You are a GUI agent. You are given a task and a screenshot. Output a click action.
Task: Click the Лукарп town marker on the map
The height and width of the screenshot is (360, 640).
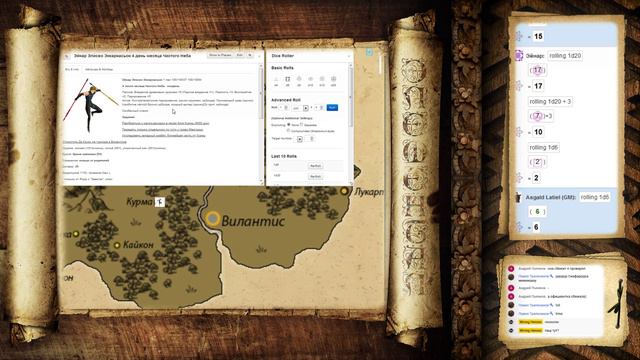tap(345, 191)
